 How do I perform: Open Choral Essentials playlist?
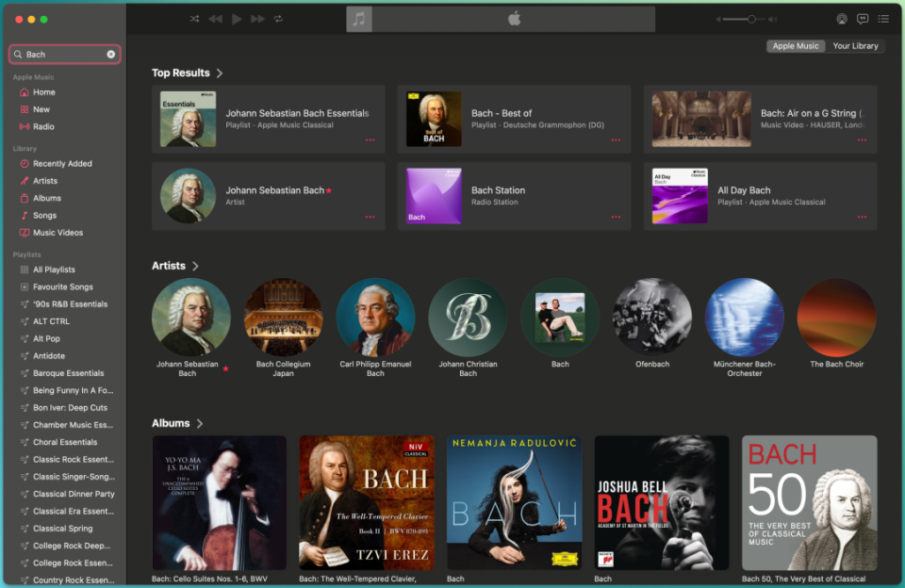[65, 443]
